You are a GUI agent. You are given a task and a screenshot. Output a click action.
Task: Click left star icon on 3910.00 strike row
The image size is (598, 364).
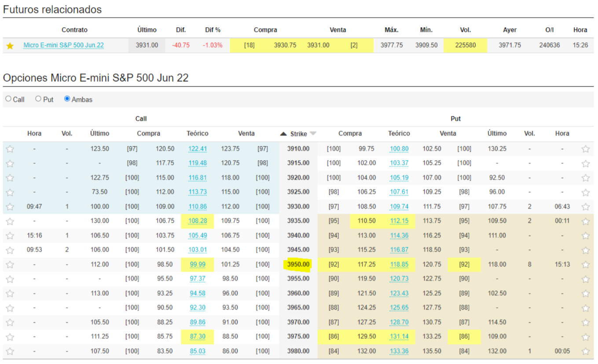[x=10, y=149]
